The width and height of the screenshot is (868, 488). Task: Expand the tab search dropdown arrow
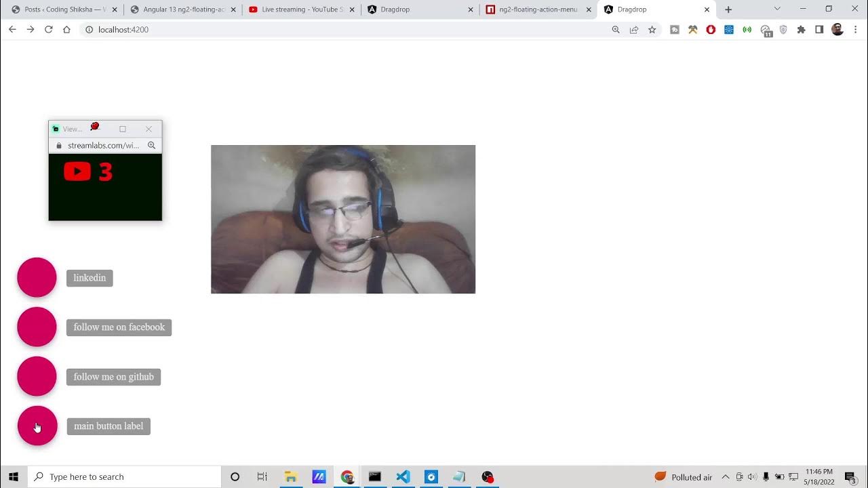click(777, 9)
